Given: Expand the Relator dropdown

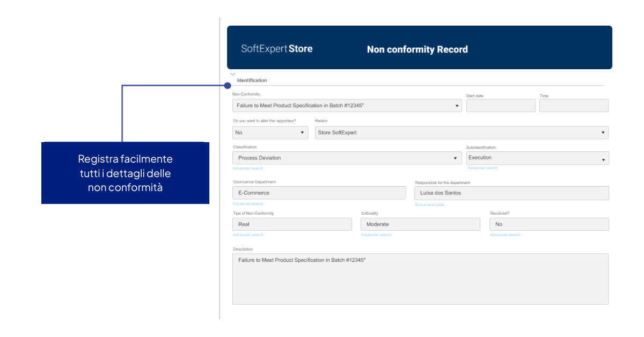Looking at the screenshot, I should [x=462, y=133].
